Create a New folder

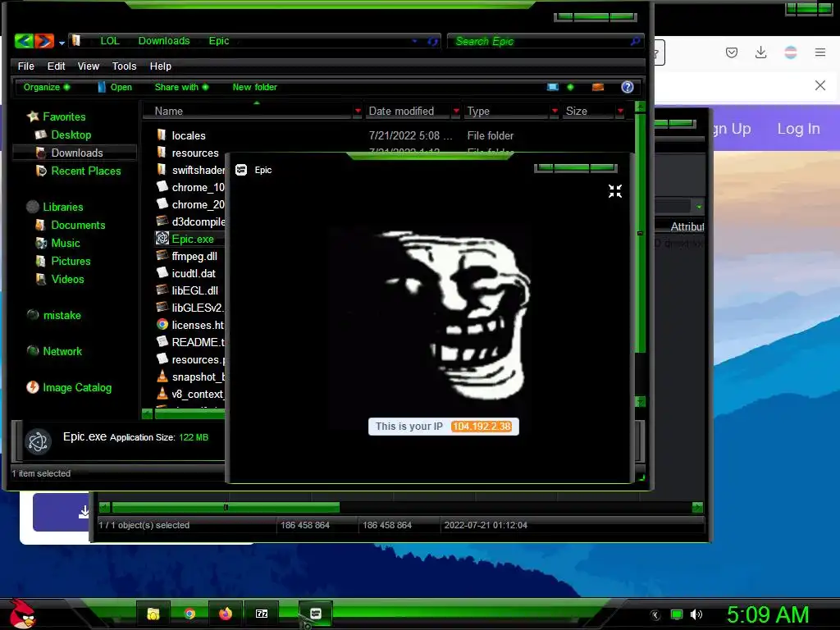pyautogui.click(x=254, y=87)
